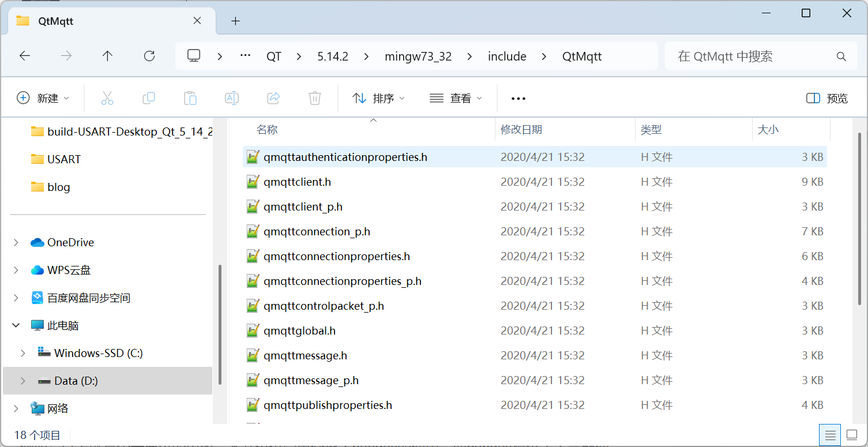Click the Rename icon in toolbar

point(232,98)
